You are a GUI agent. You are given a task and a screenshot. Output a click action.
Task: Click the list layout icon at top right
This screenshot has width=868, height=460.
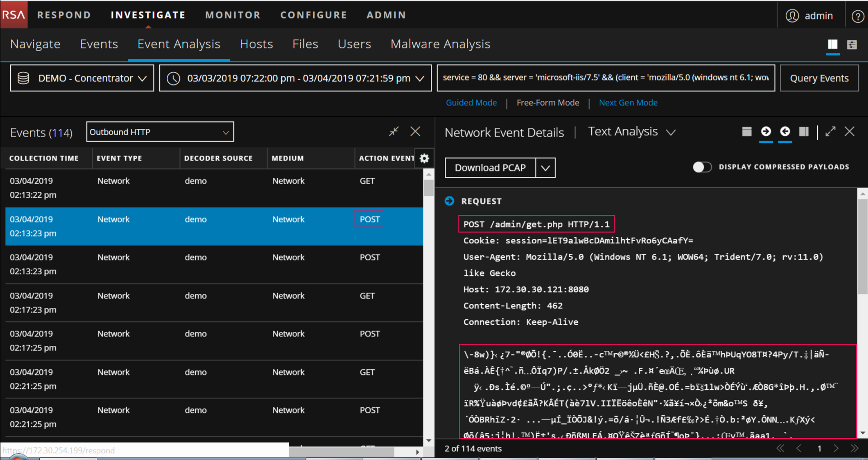tap(852, 44)
